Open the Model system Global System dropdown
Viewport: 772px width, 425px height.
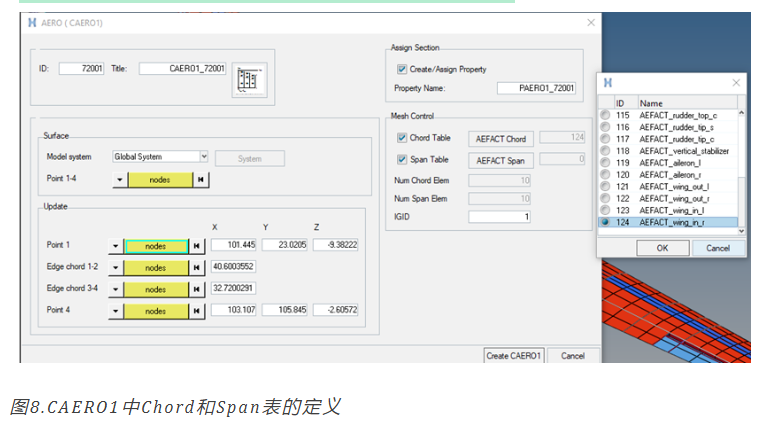tap(204, 157)
